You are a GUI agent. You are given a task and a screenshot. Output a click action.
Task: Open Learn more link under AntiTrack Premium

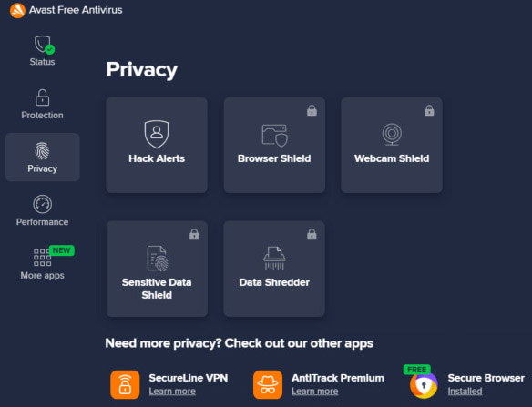[315, 391]
